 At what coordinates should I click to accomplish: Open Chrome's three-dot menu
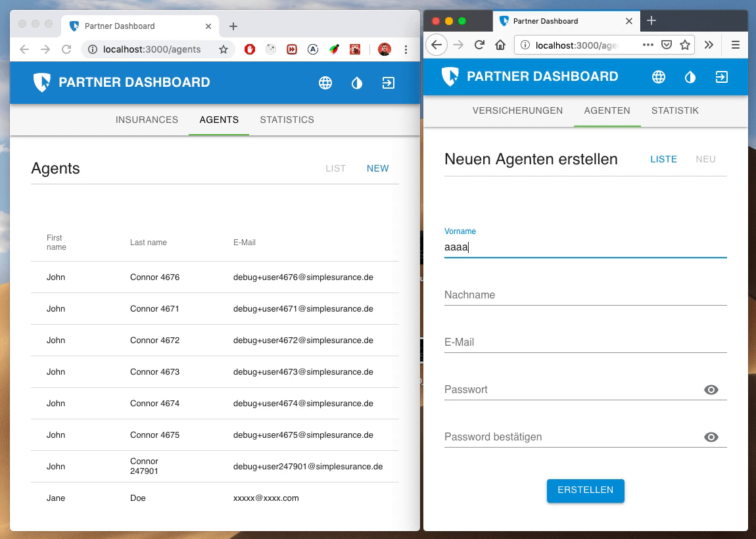tap(406, 49)
